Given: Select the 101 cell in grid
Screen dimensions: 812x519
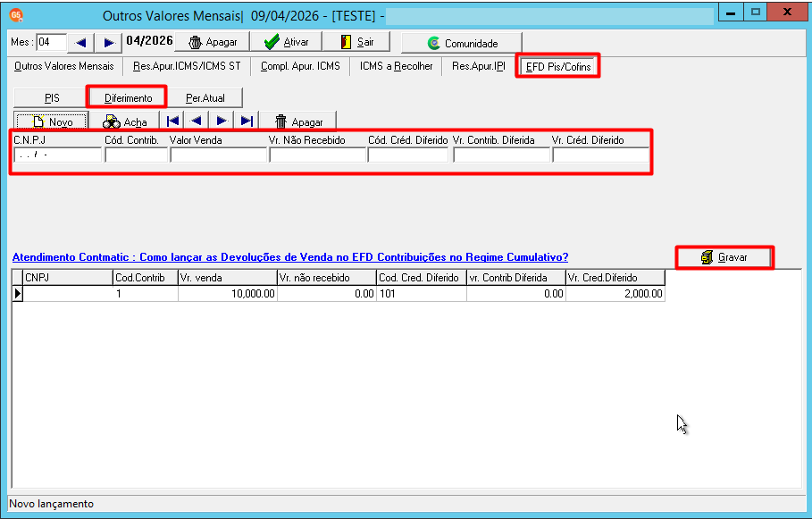Looking at the screenshot, I should coord(422,294).
